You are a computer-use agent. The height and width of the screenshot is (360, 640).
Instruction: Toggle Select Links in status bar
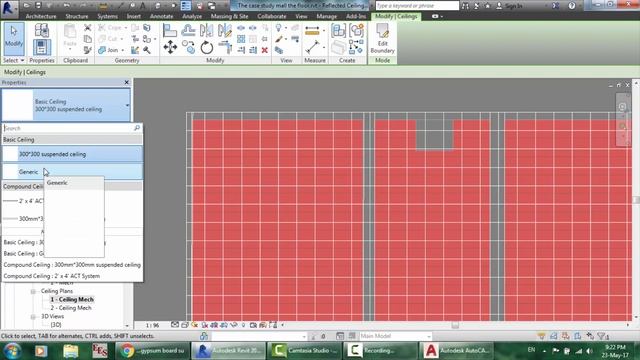click(541, 336)
